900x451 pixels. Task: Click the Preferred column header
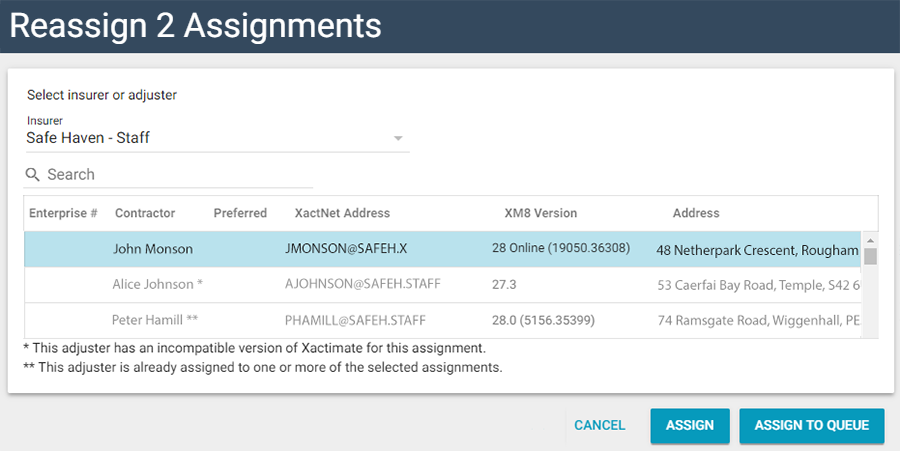click(x=240, y=213)
